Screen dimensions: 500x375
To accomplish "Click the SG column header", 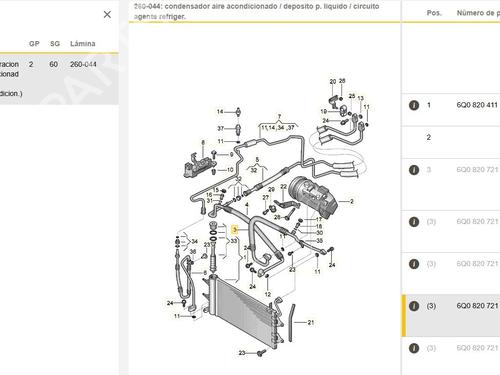I will (55, 44).
